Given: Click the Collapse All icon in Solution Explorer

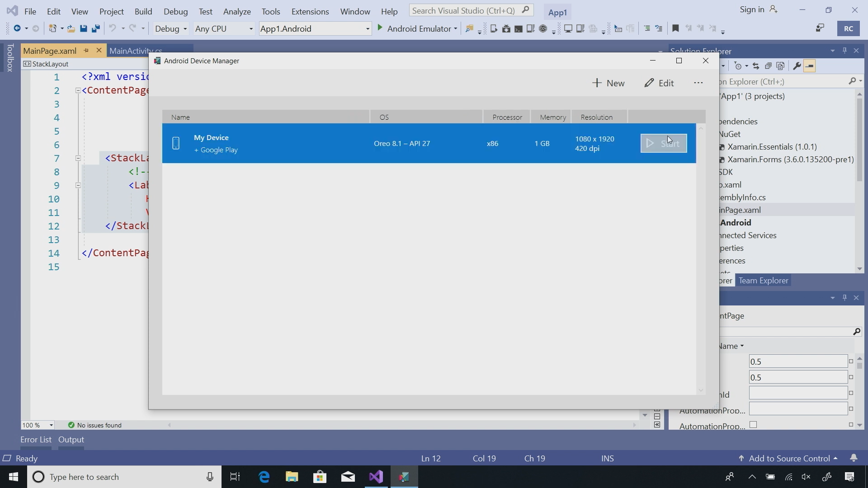Looking at the screenshot, I should [768, 66].
